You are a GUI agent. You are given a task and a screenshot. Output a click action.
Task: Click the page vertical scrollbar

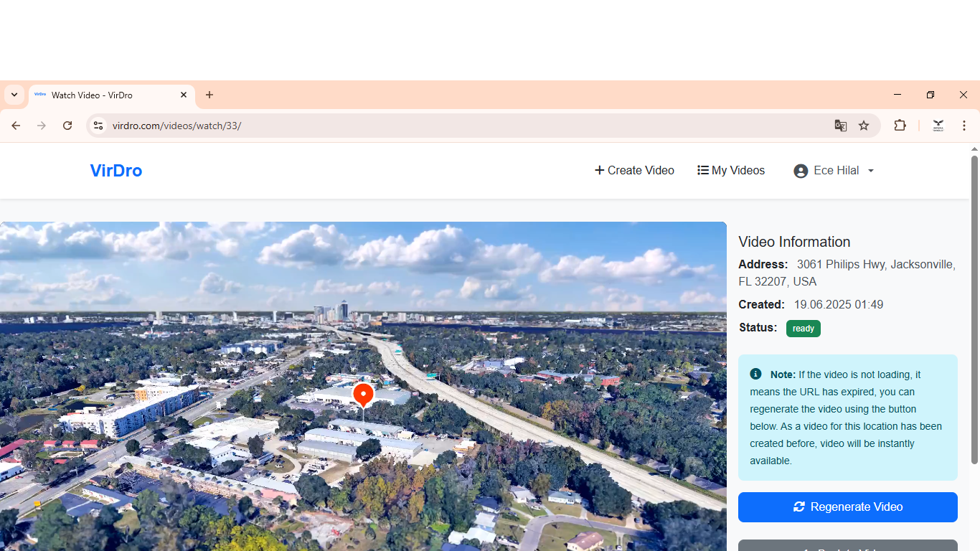coord(974,309)
